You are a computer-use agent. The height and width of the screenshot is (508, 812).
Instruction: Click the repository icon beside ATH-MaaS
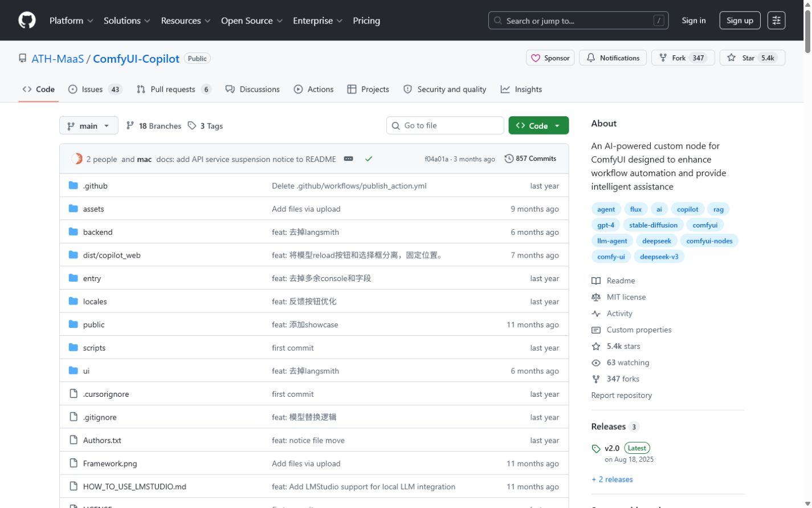tap(23, 58)
